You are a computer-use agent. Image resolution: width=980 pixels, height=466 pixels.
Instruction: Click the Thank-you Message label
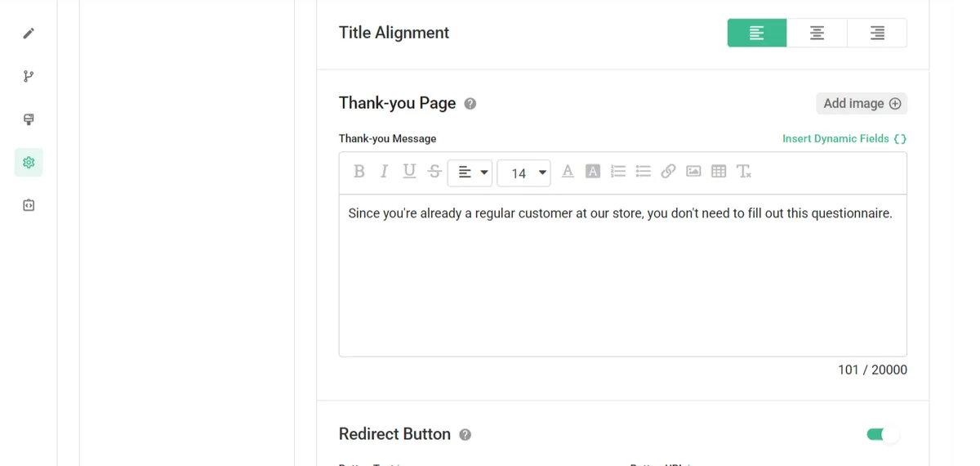click(x=388, y=138)
